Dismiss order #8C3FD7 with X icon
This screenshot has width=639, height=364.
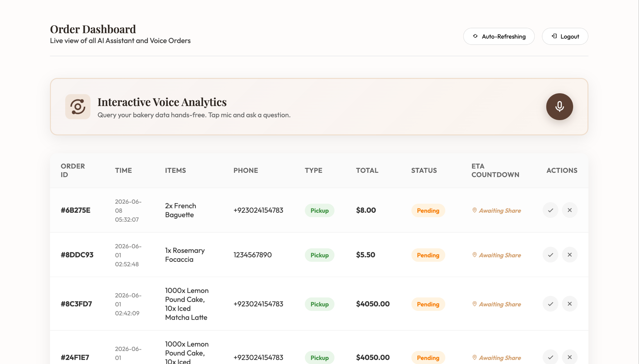570,304
